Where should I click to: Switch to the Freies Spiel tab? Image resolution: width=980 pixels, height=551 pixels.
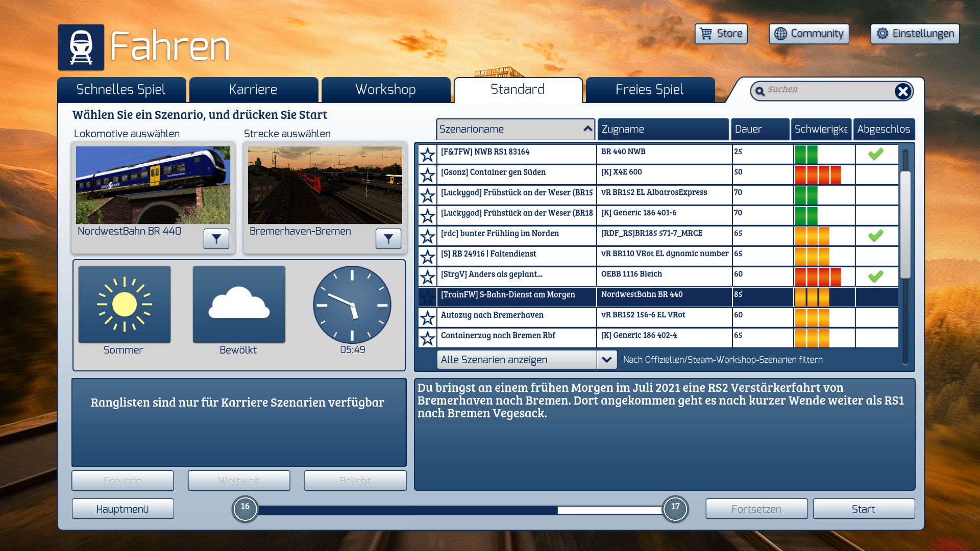[649, 90]
